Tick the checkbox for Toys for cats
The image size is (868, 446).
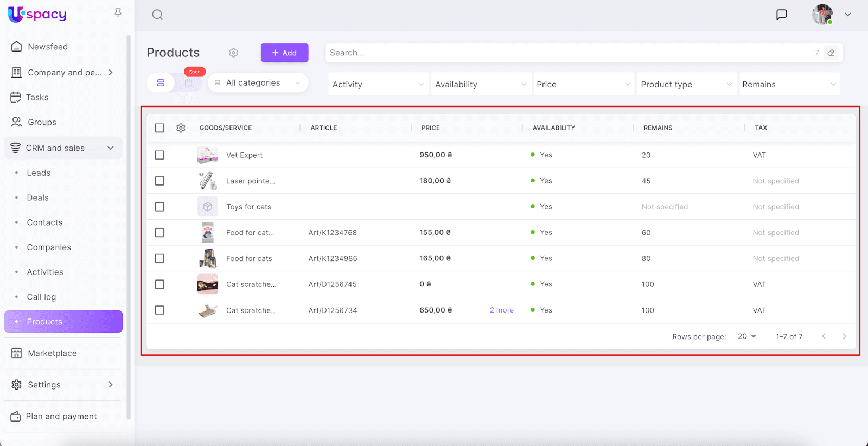159,207
